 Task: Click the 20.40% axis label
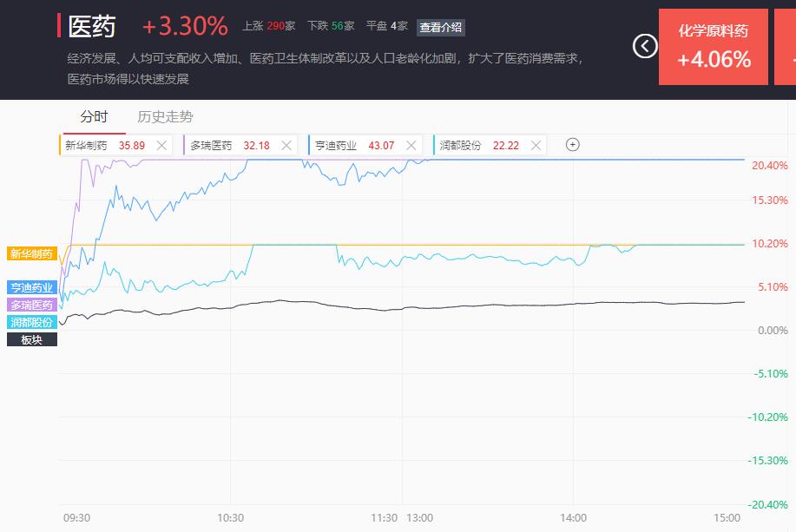(x=770, y=166)
